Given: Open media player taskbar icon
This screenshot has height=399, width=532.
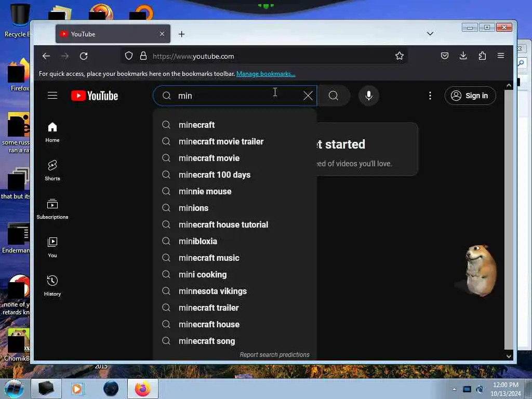Looking at the screenshot, I should click(77, 389).
